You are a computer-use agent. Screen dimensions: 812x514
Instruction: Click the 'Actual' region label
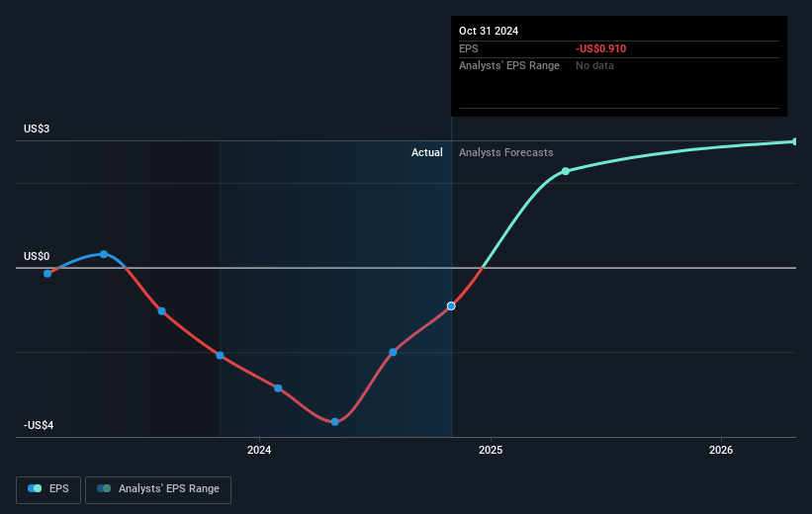tap(426, 152)
